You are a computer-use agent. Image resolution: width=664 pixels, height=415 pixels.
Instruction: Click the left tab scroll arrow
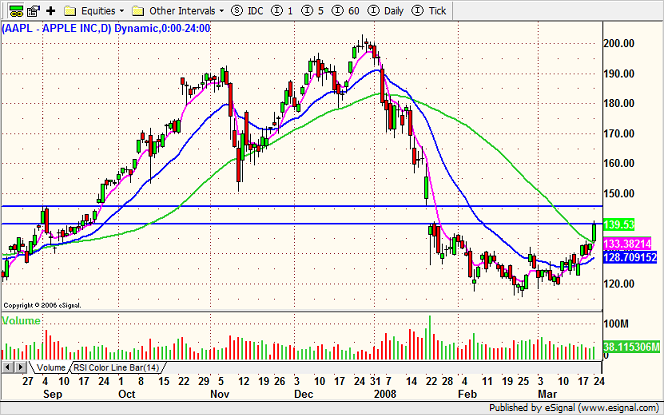8,367
